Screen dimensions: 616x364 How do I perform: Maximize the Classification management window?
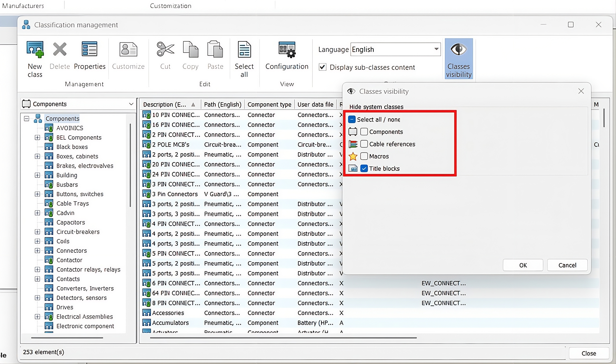click(571, 25)
